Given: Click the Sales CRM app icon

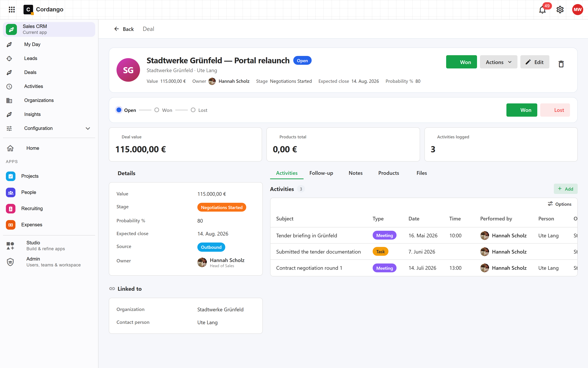Looking at the screenshot, I should point(11,29).
